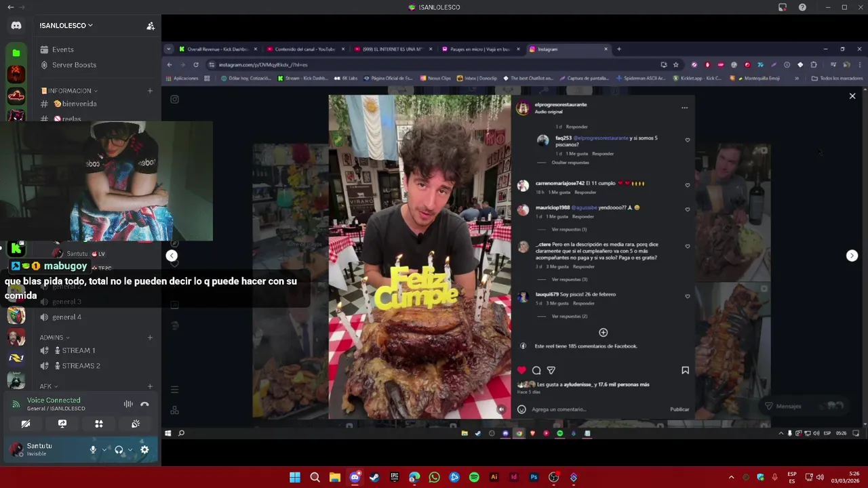Open Discord direct messages home icon
This screenshot has height=488, width=868.
pyautogui.click(x=16, y=26)
